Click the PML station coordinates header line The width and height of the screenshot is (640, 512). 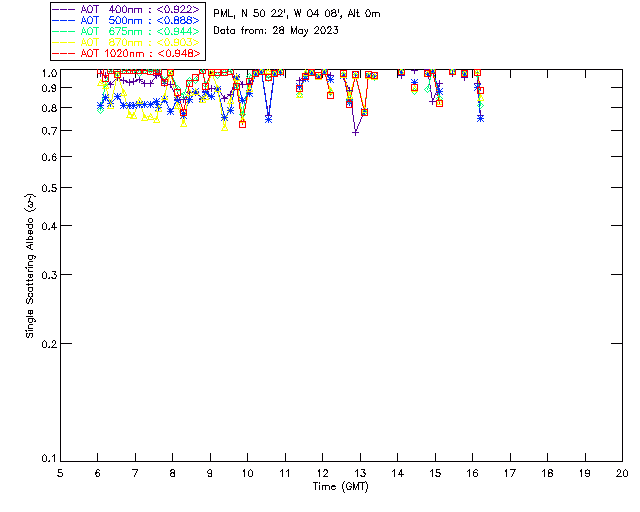(297, 14)
